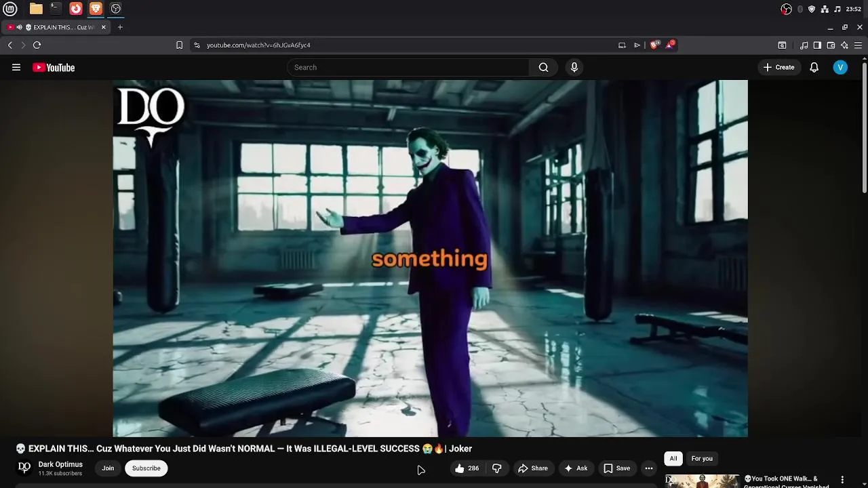Select the video title text
Image resolution: width=868 pixels, height=488 pixels.
click(x=243, y=449)
